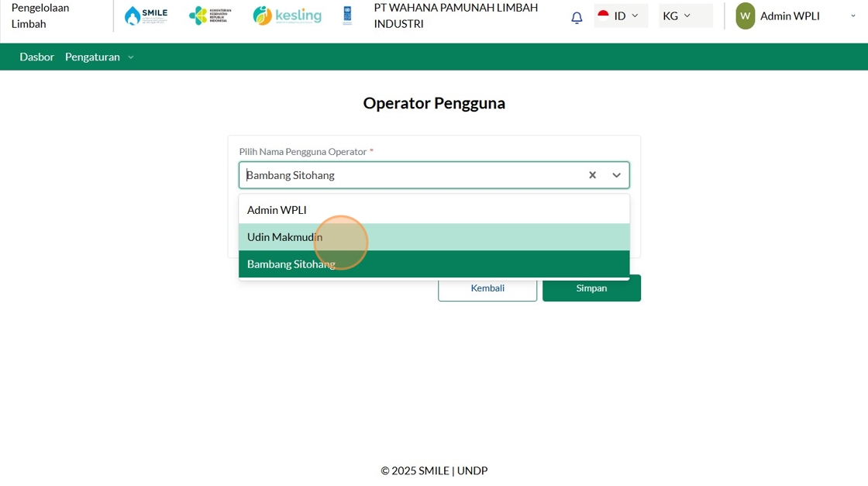The height and width of the screenshot is (486, 868).
Task: Click the Operator Pengguna heading
Action: [434, 103]
